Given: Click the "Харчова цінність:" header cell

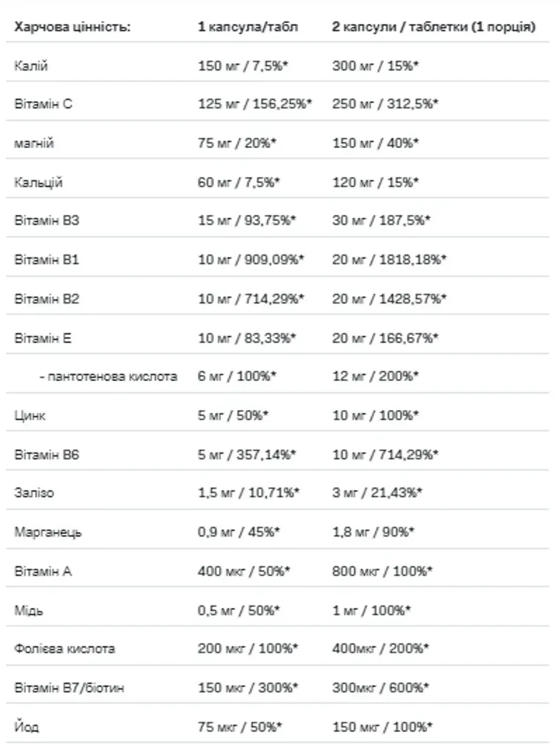Looking at the screenshot, I should (72, 27).
